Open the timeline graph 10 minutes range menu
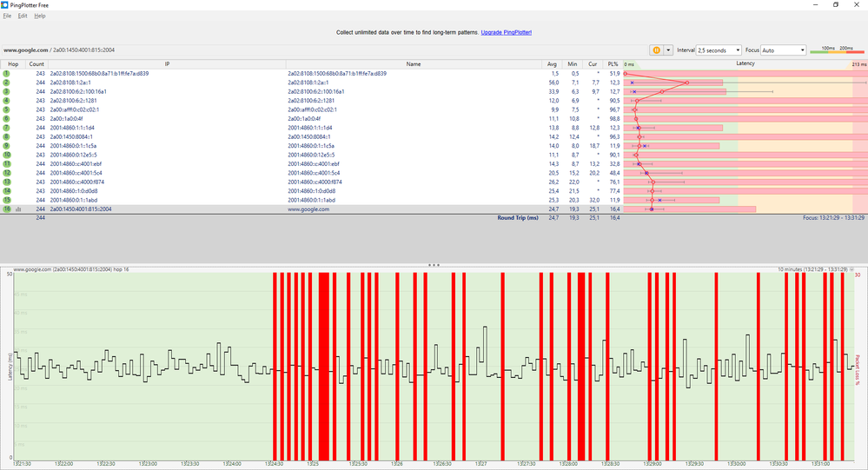This screenshot has height=470, width=868. (x=851, y=269)
